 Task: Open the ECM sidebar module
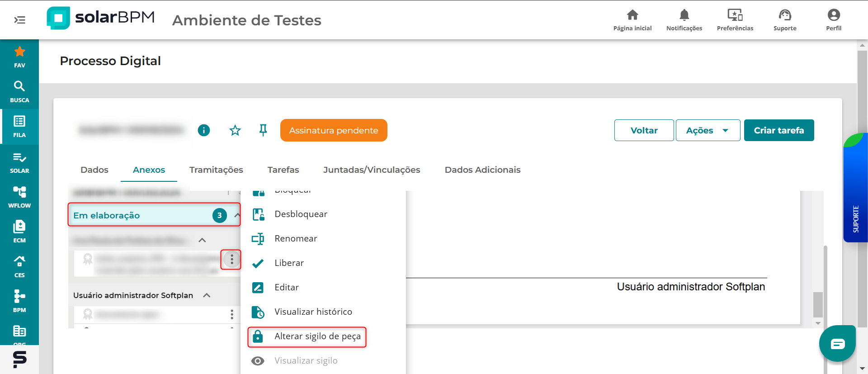19,232
